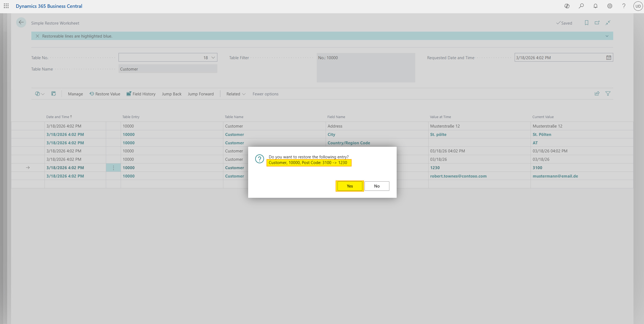Bookmark this page using the bookmark icon
This screenshot has height=324, width=644.
[586, 23]
